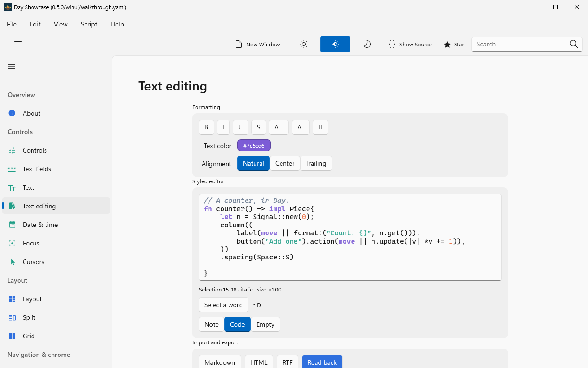The width and height of the screenshot is (588, 368).
Task: Toggle strikethrough with the S button
Action: click(x=259, y=127)
